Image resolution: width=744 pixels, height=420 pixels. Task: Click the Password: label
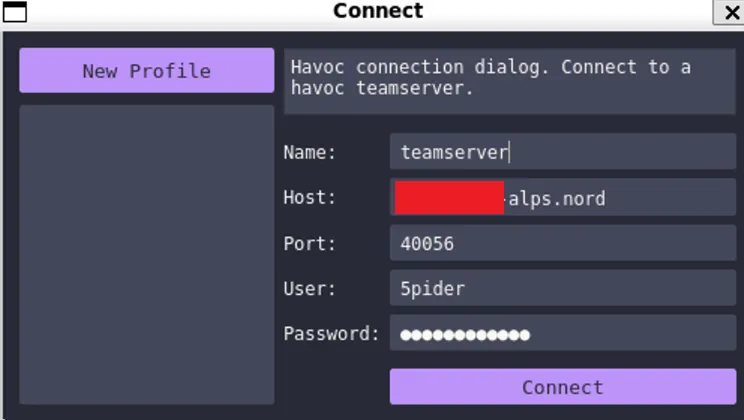(331, 334)
